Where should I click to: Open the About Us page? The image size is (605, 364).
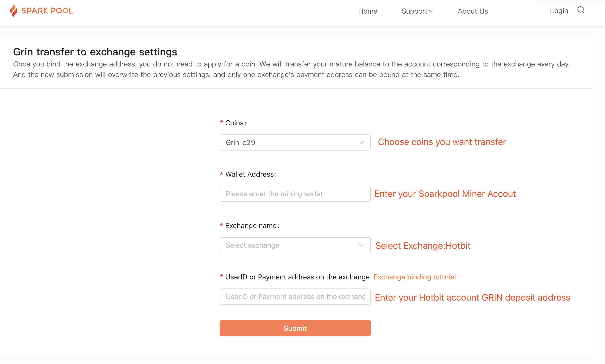click(x=473, y=11)
